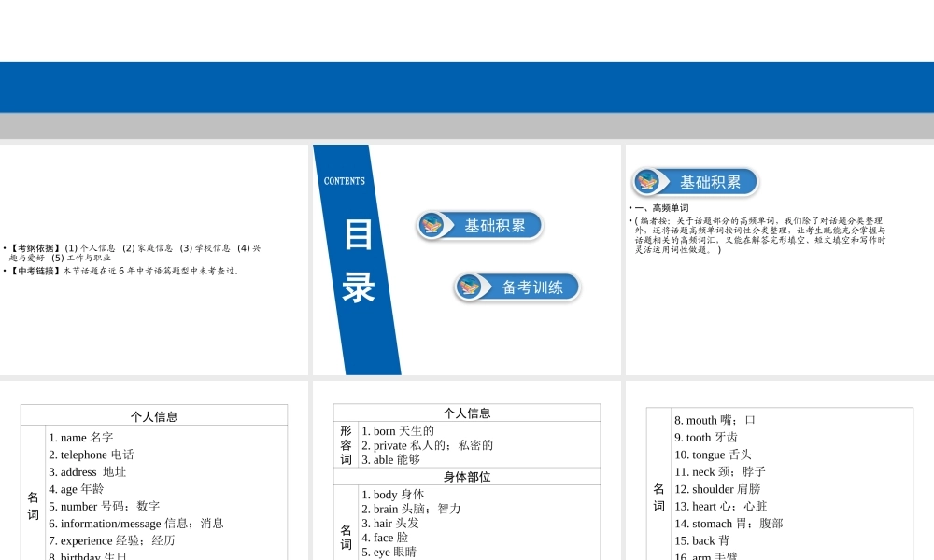Viewport: 934px width, 560px height.
Task: Click the row 2. brain 头脑；智力
Action: pyautogui.click(x=412, y=509)
